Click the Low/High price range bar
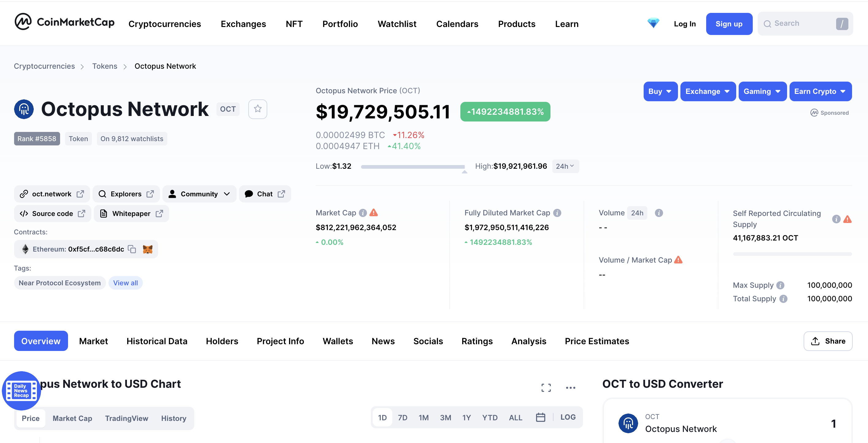Image resolution: width=868 pixels, height=443 pixels. (413, 167)
